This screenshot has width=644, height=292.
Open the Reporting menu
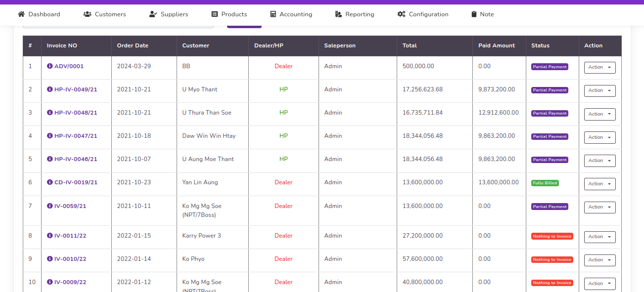pyautogui.click(x=360, y=14)
